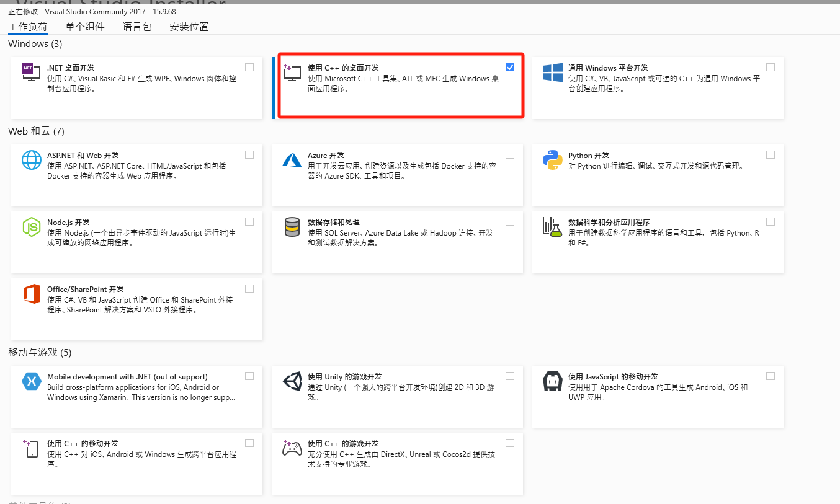Click the Web 和云 (7) section heading

[36, 131]
